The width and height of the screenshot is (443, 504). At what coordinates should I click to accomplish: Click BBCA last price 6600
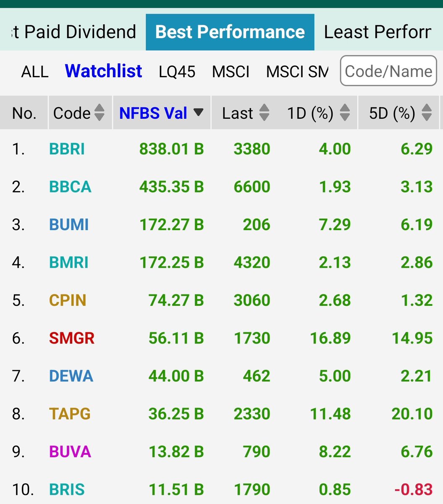252,187
